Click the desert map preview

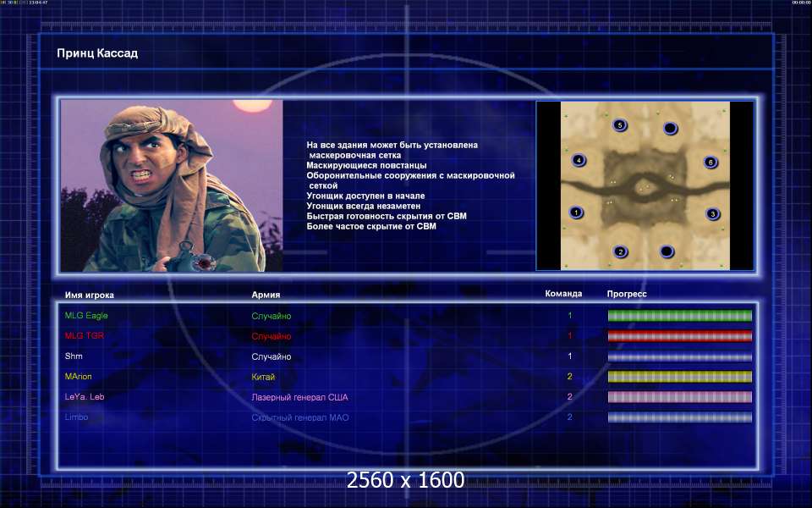click(645, 185)
